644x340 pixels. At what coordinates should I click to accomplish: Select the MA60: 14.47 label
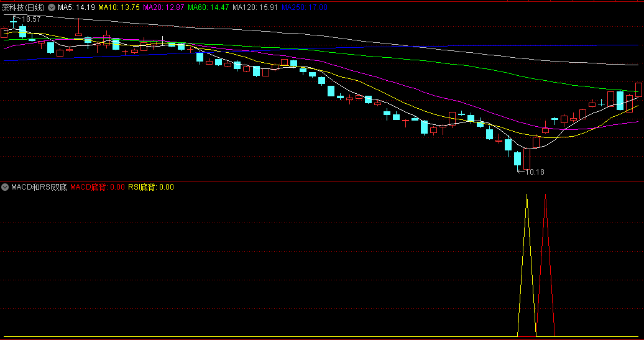208,7
